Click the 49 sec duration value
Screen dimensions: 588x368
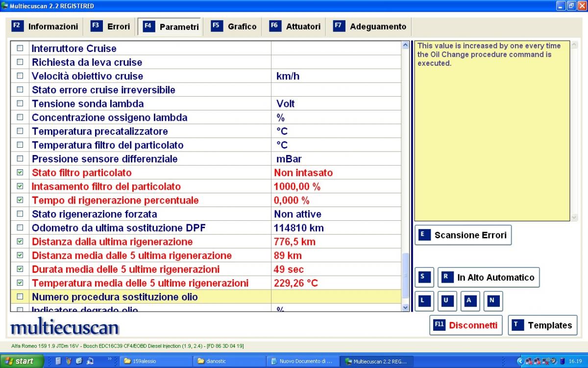point(289,269)
